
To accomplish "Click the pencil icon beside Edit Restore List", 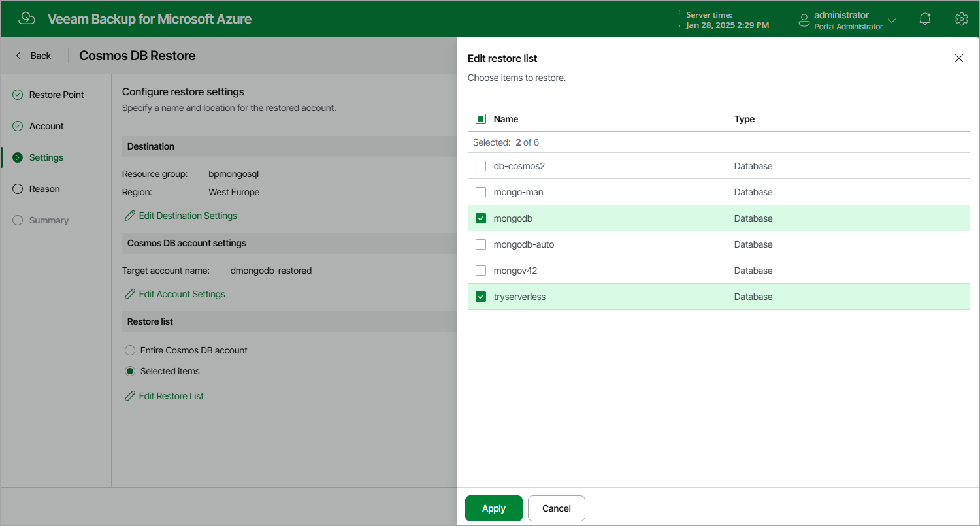I will pos(130,396).
